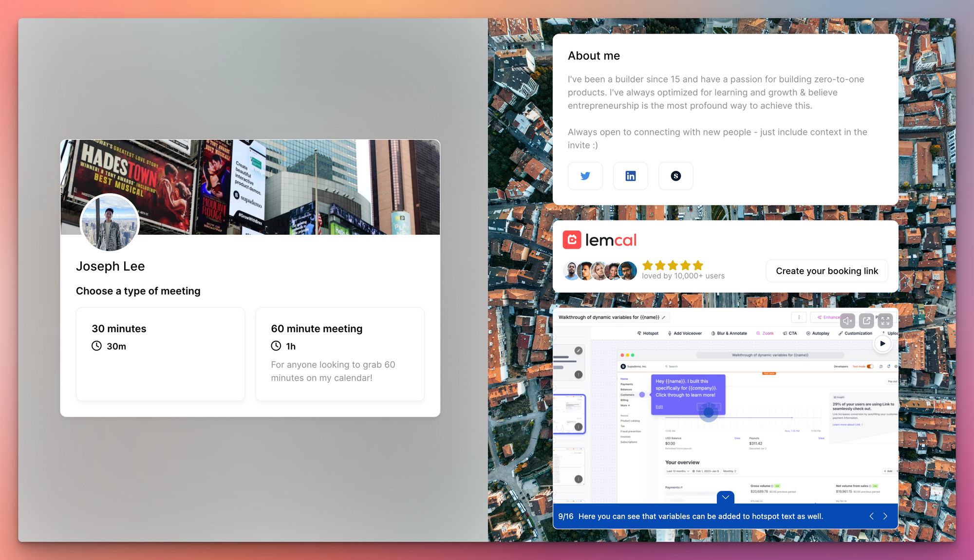This screenshot has width=974, height=560.
Task: Click the lemcal logo
Action: coord(599,240)
